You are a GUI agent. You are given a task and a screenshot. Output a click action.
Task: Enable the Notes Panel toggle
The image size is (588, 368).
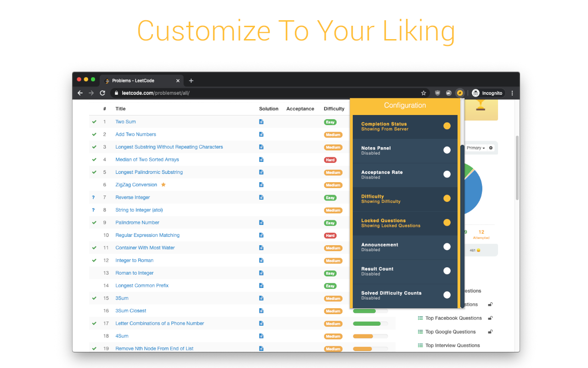(x=447, y=150)
